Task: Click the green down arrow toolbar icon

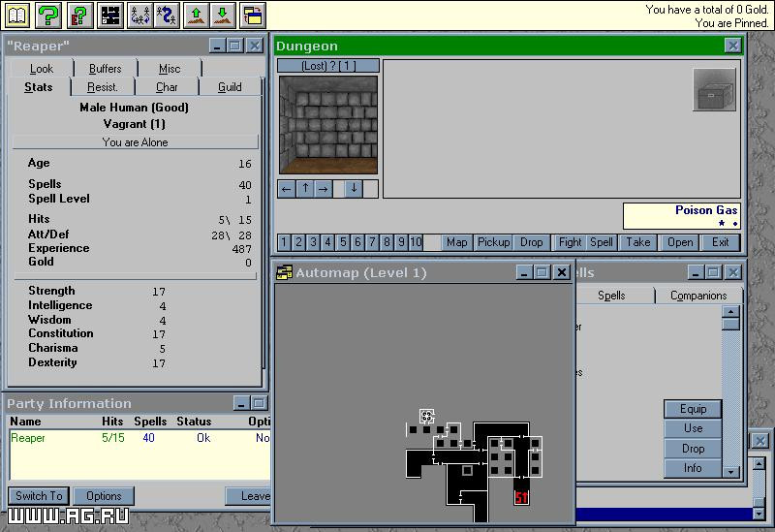Action: 223,16
